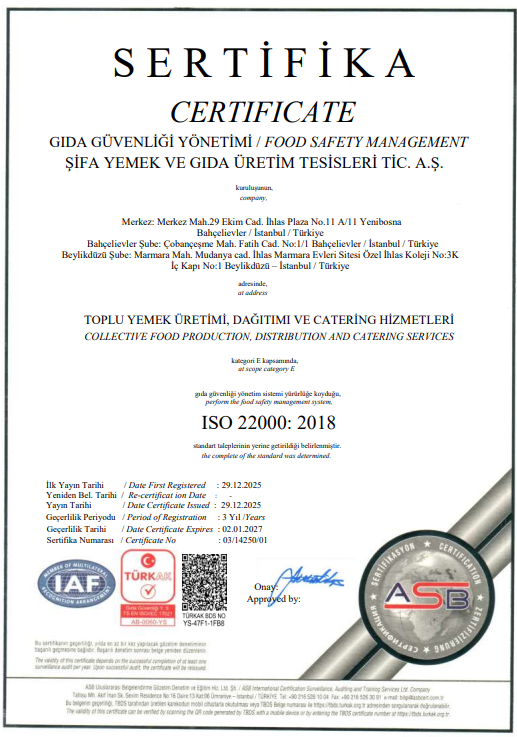This screenshot has height=737, width=517.
Task: Click 'at scope category E' text
Action: coord(266,369)
